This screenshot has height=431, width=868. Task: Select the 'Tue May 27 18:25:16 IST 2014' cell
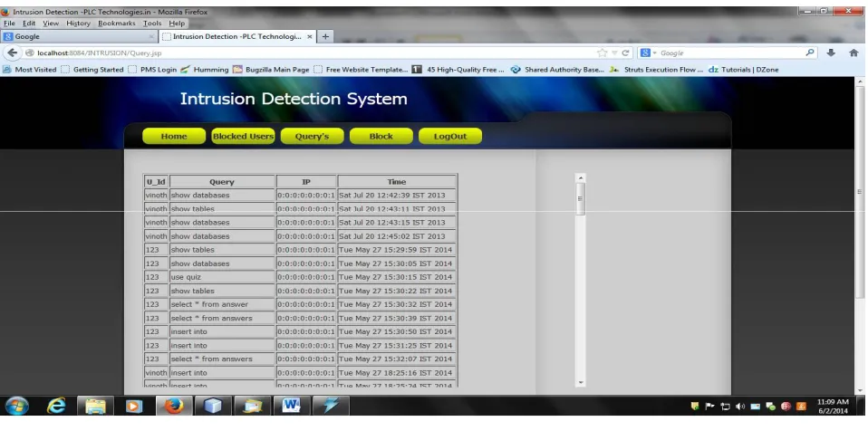click(397, 373)
